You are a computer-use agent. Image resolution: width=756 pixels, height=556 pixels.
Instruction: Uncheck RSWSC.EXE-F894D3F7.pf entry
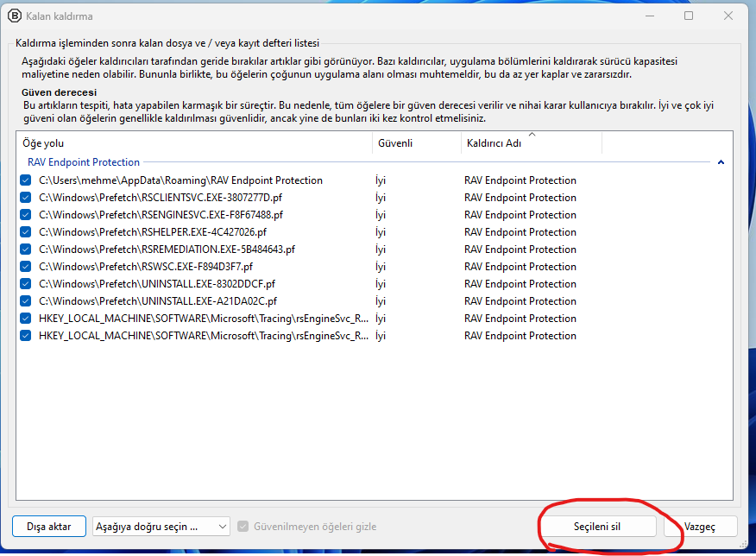(x=26, y=267)
